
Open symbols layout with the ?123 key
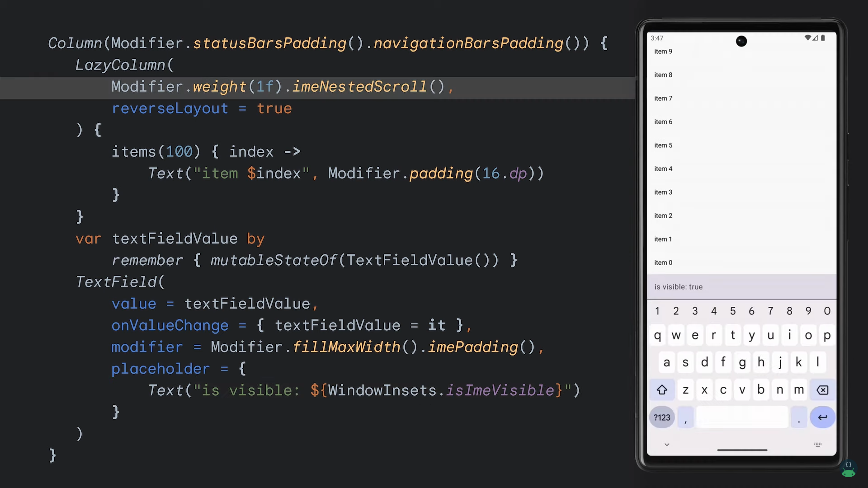(662, 417)
